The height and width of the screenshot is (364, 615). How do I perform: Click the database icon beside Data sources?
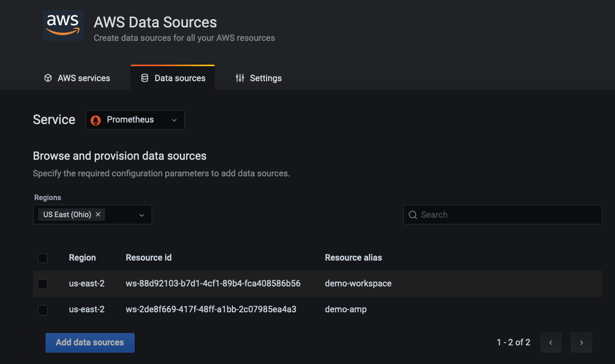pyautogui.click(x=145, y=78)
